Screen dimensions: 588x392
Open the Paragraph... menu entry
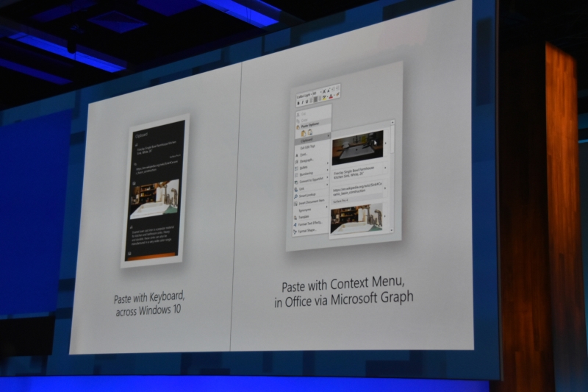(306, 160)
